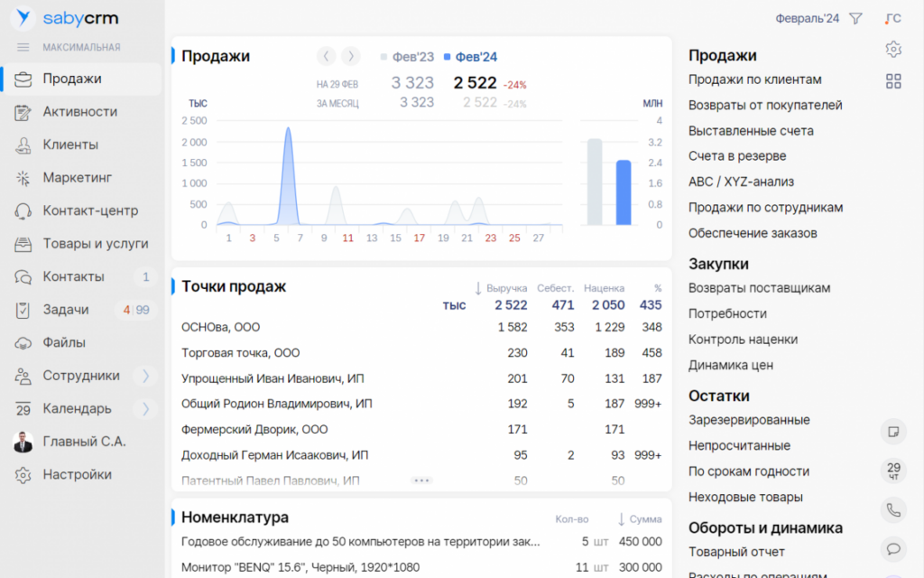
Task: Click the Файлы cloud icon
Action: click(x=23, y=343)
